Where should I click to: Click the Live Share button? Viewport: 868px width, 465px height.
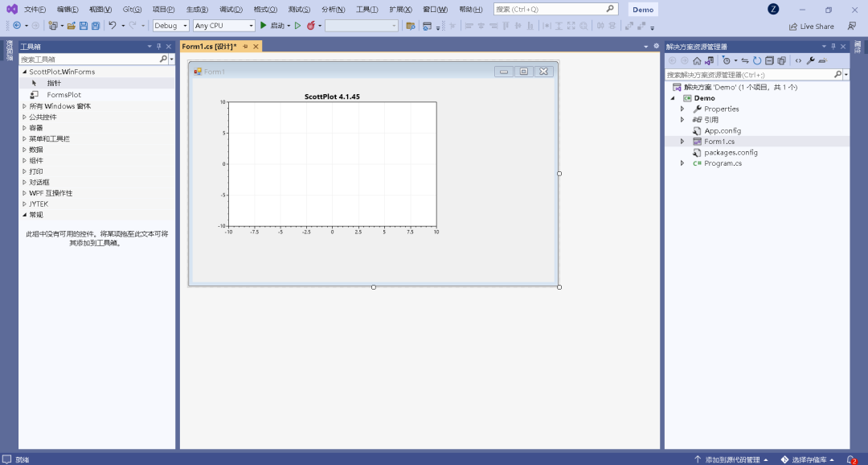coord(811,26)
